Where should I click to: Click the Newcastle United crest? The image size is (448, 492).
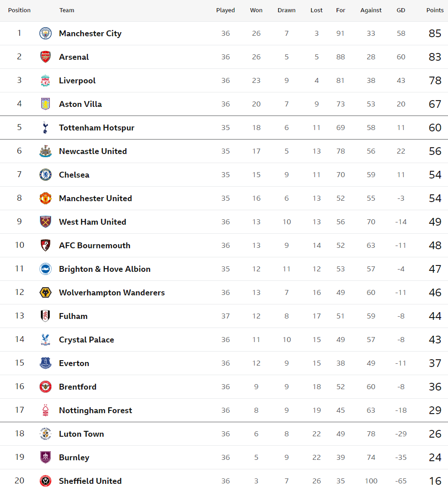[x=45, y=151]
